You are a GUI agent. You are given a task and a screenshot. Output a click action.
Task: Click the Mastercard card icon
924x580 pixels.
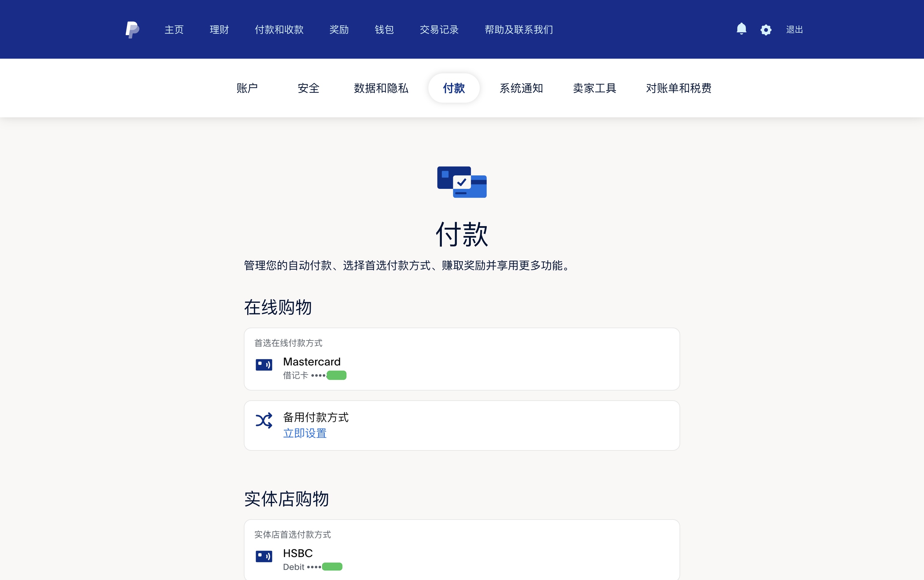[264, 365]
